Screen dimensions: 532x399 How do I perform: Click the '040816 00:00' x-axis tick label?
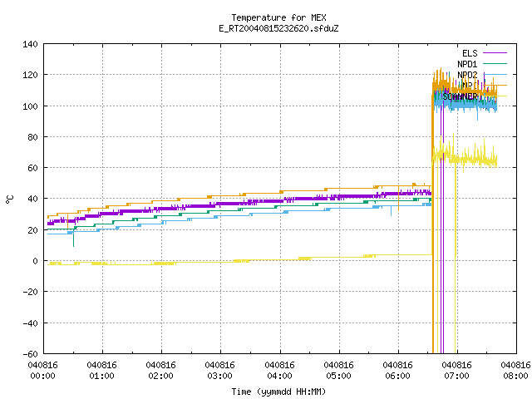pos(42,371)
